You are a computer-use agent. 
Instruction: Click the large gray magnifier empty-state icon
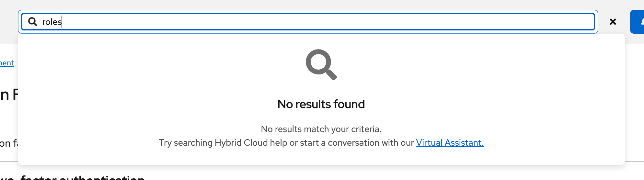(x=321, y=64)
